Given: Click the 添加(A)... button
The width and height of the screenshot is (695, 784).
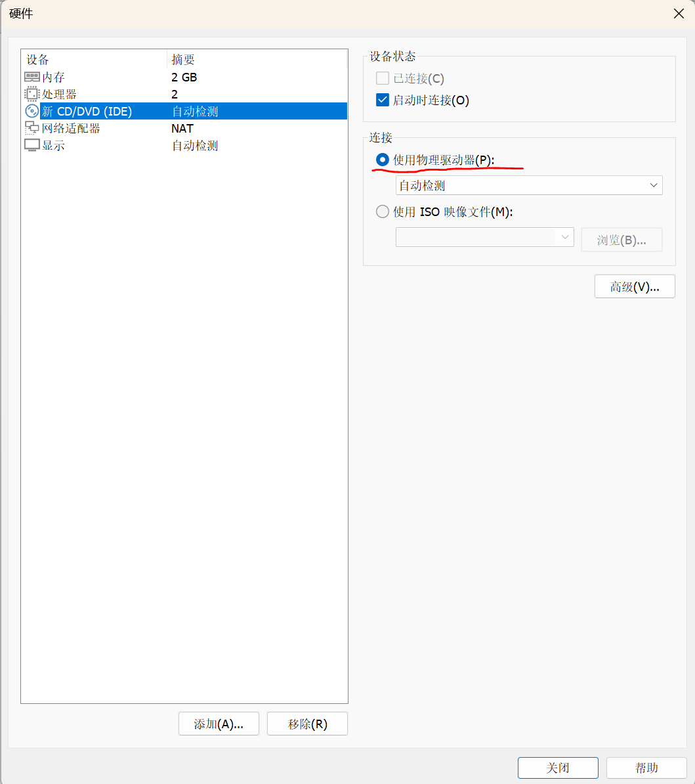Looking at the screenshot, I should (219, 724).
